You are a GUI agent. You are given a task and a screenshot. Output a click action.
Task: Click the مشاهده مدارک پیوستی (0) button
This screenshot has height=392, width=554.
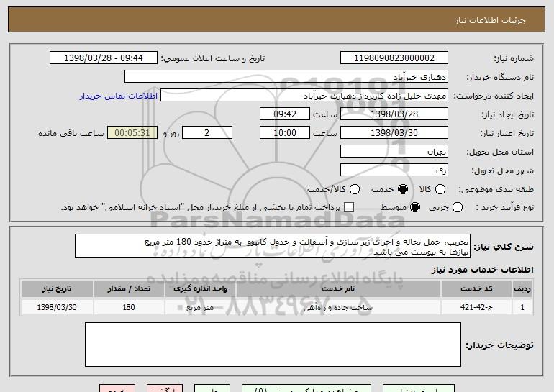[x=306, y=388]
